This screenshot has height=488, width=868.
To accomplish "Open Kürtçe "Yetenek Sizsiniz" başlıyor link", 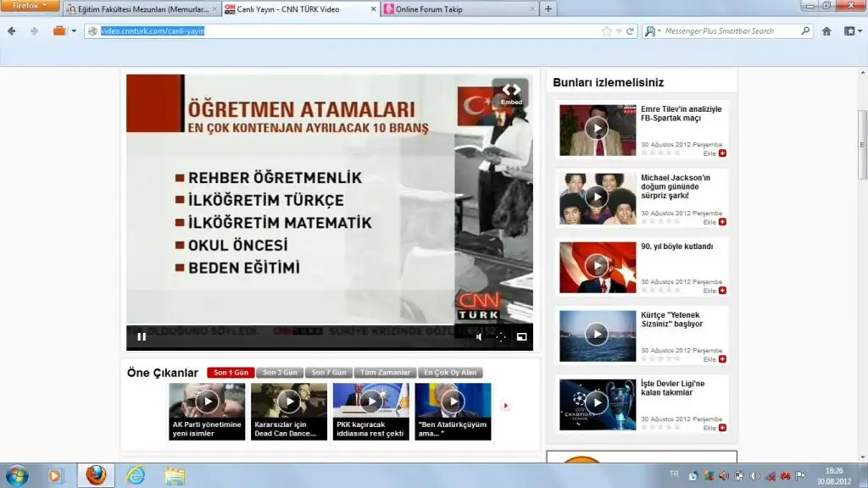I will 671,319.
